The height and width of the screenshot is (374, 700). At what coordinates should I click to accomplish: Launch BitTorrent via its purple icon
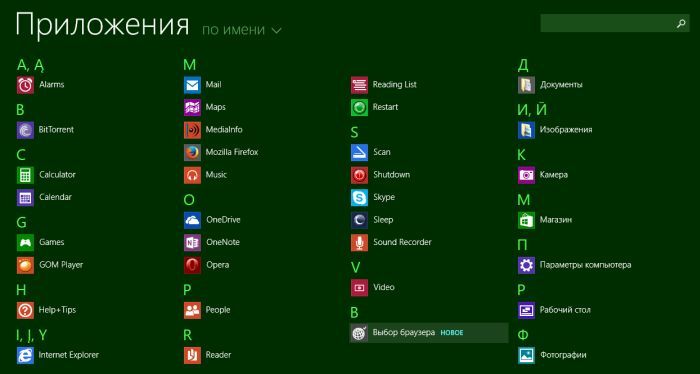point(25,130)
